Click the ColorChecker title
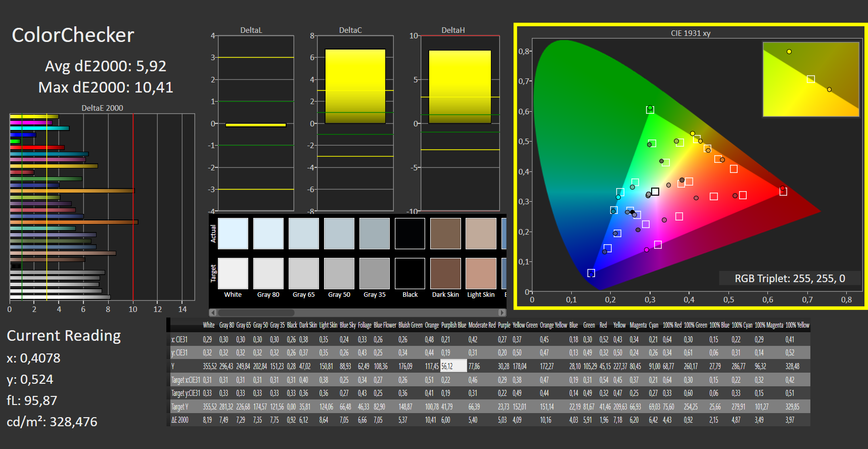Viewport: 868px width, 449px height. click(x=73, y=35)
